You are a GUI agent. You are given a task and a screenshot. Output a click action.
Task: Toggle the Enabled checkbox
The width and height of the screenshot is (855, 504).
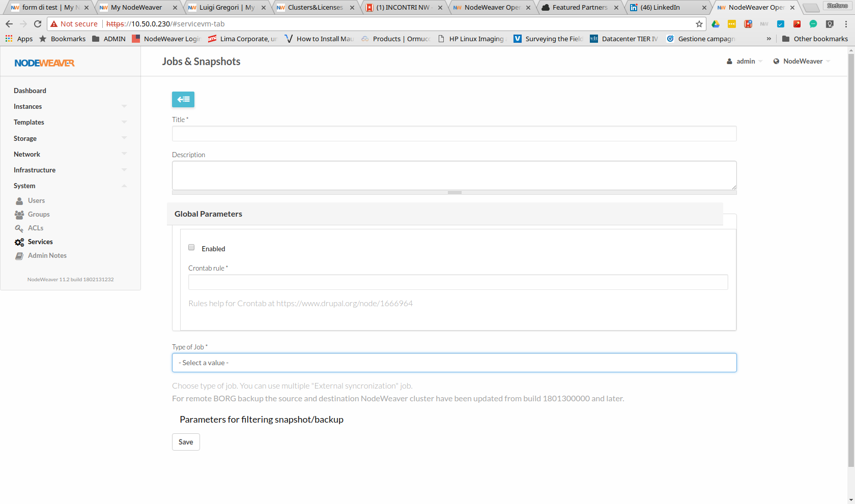(x=191, y=247)
